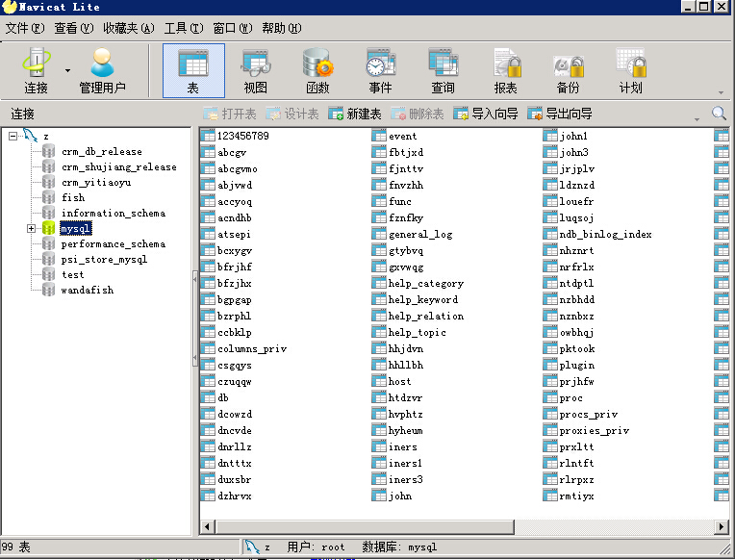Click the horizontal scrollbar thumb
Image resolution: width=735 pixels, height=560 pixels.
365,526
